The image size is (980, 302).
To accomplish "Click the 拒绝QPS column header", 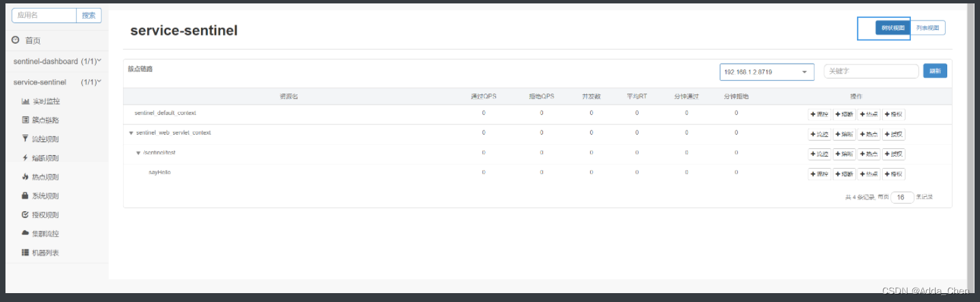I will pyautogui.click(x=541, y=97).
